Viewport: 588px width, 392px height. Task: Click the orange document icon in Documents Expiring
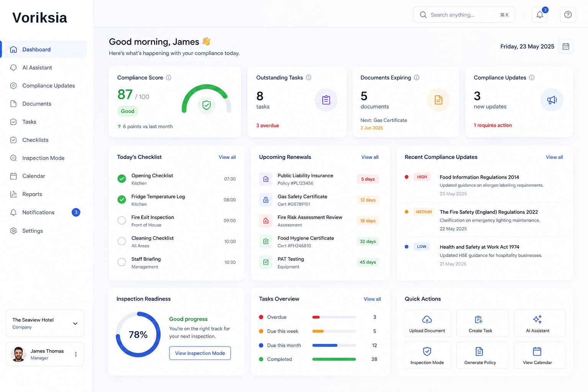click(438, 100)
